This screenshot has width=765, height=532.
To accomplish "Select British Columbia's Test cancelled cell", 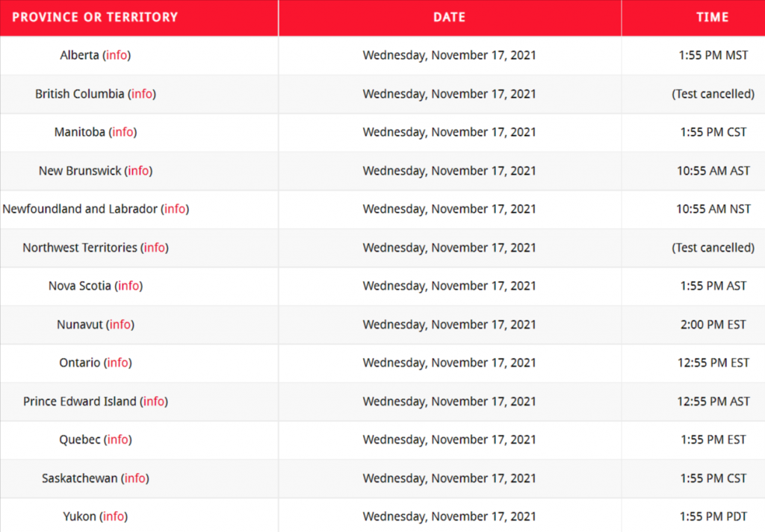I will pyautogui.click(x=713, y=94).
